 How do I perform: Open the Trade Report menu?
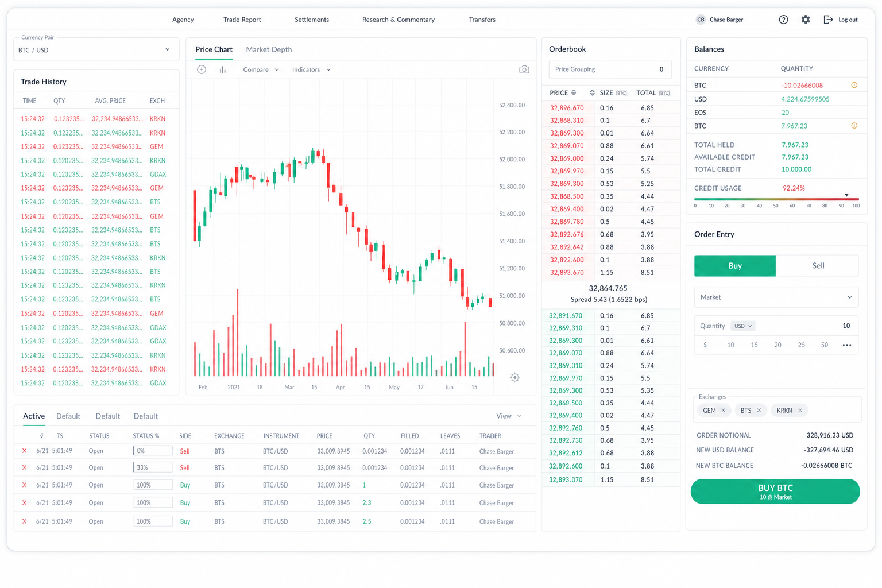(242, 20)
